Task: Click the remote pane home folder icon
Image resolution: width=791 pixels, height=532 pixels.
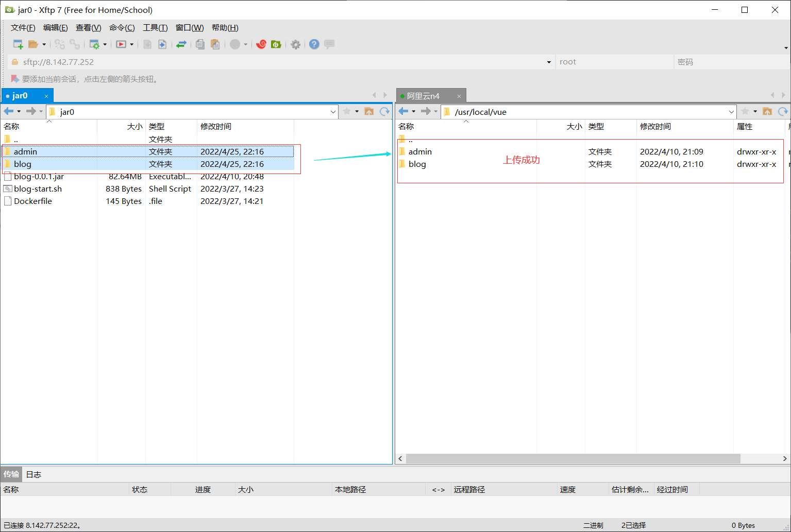Action: pos(767,111)
